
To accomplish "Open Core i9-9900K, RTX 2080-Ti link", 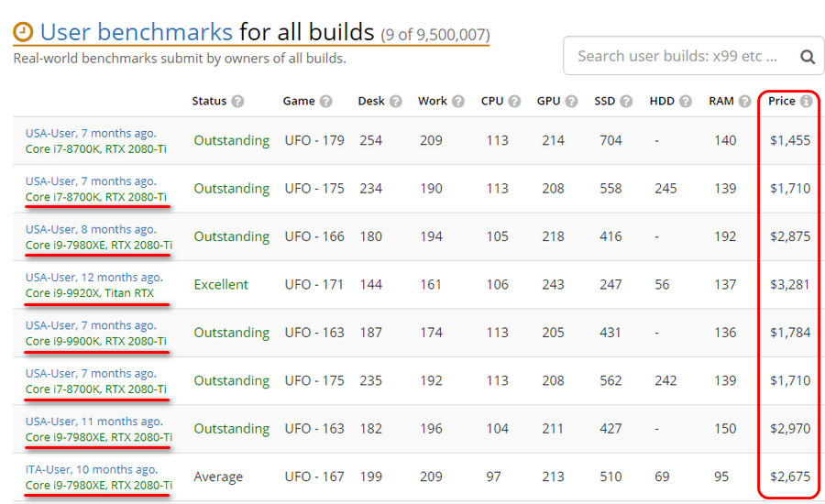I will [x=95, y=342].
